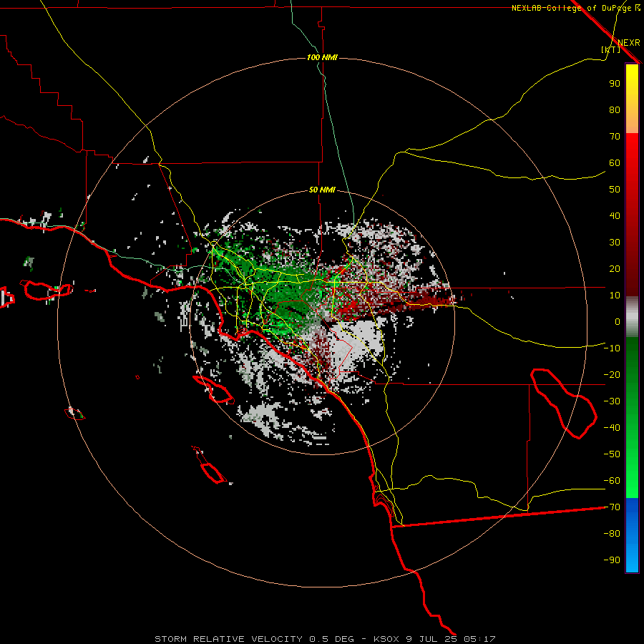Click the "-30" scale value
Screen dimensions: 644x644
(612, 401)
